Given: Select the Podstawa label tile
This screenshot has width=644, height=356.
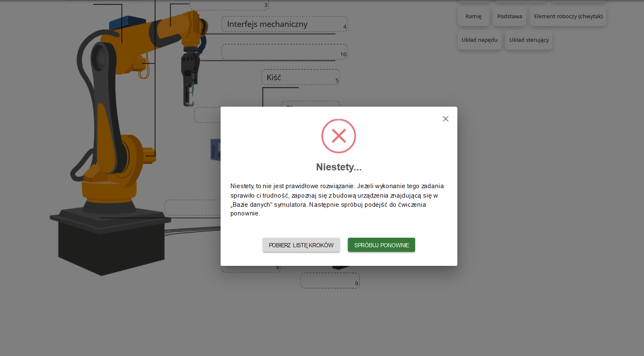Looking at the screenshot, I should tap(509, 17).
